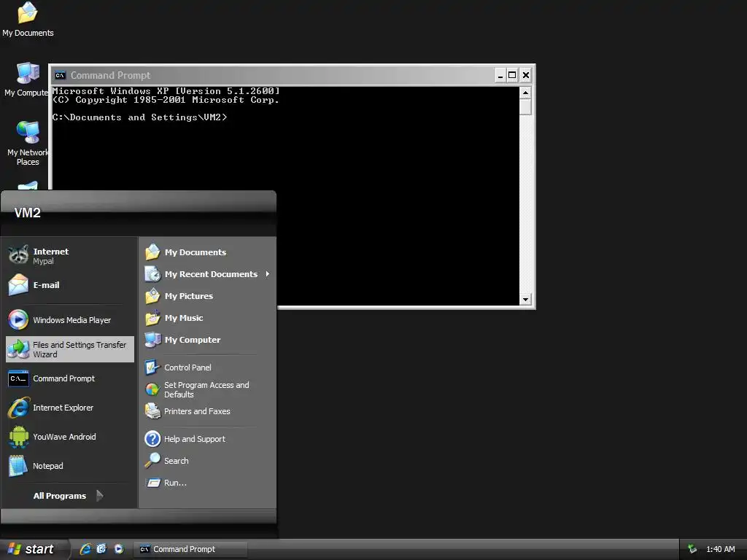Click second quick launch icon in taskbar

[x=101, y=549]
